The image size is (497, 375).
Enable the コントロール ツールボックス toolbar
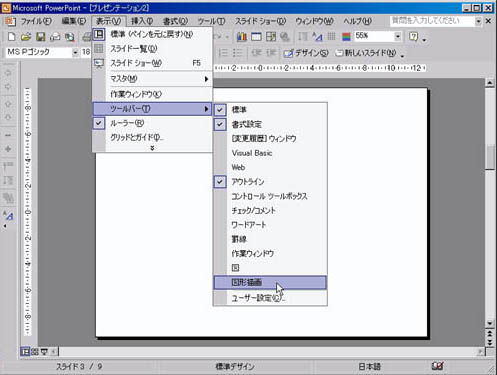pyautogui.click(x=270, y=196)
